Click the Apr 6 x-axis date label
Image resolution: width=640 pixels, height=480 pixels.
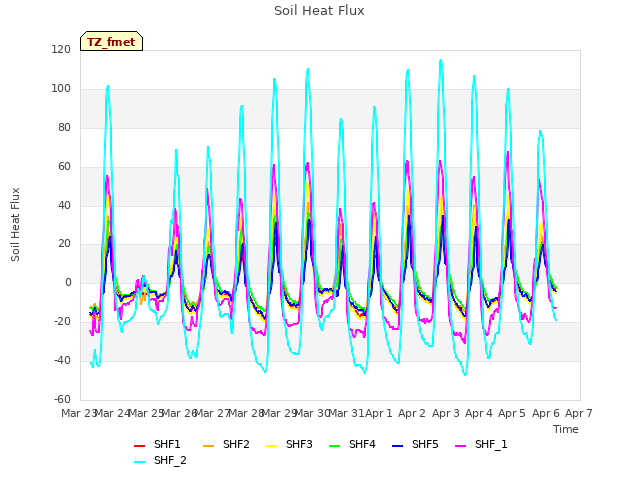[546, 413]
